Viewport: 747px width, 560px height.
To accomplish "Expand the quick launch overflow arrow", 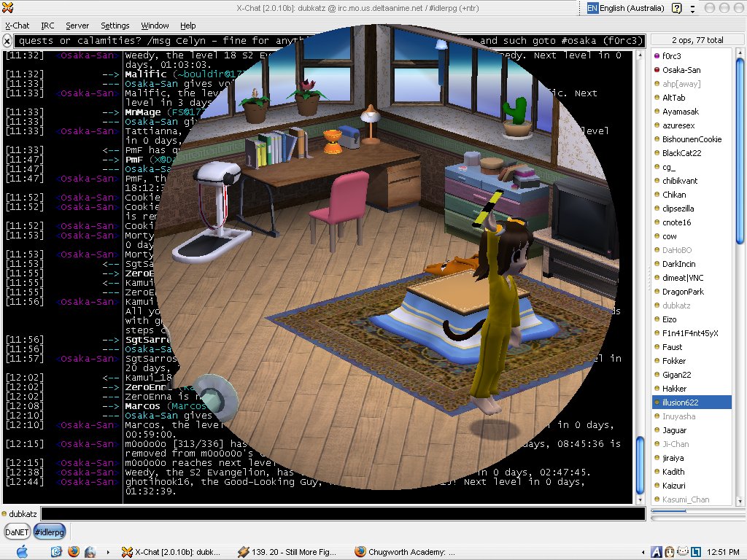I will [108, 553].
